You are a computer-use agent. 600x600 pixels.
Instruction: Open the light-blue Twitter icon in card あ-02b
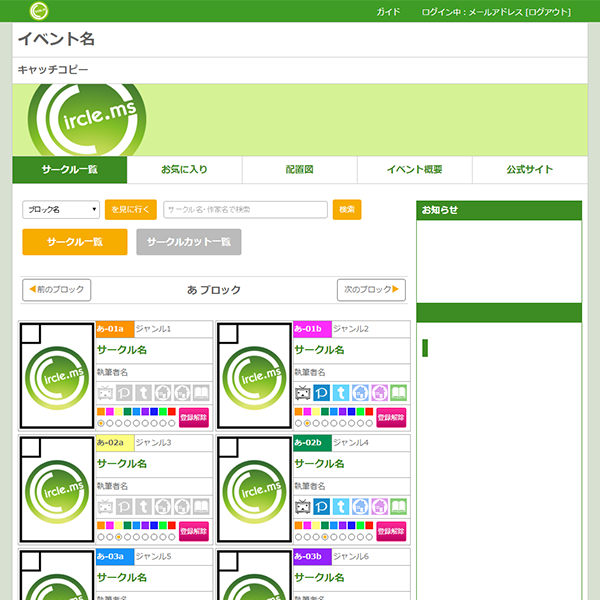341,507
